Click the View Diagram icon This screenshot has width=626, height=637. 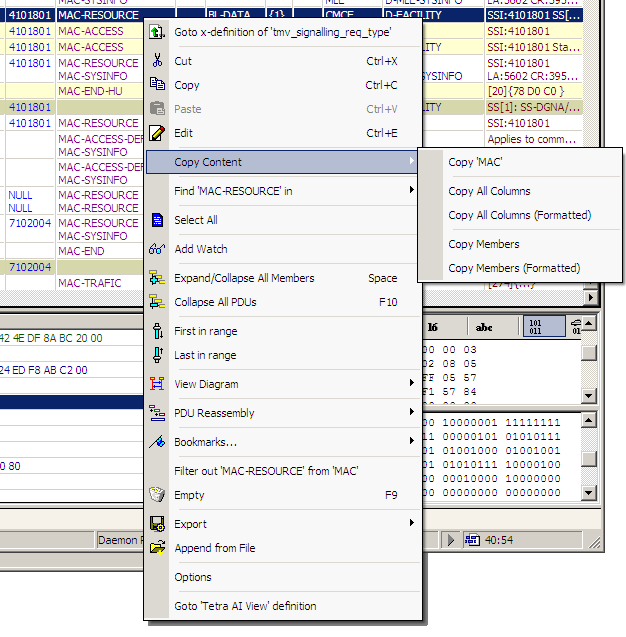point(156,384)
